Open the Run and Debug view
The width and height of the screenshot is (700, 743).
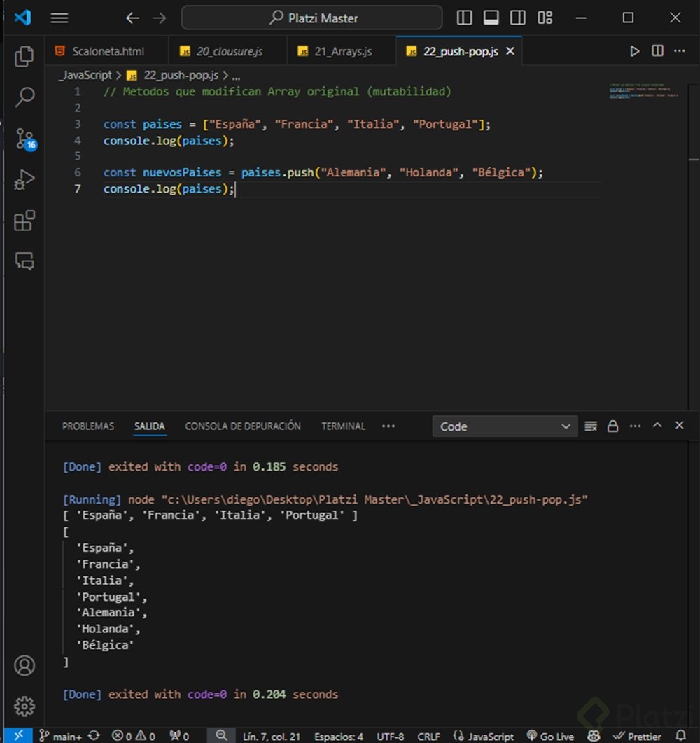point(24,180)
